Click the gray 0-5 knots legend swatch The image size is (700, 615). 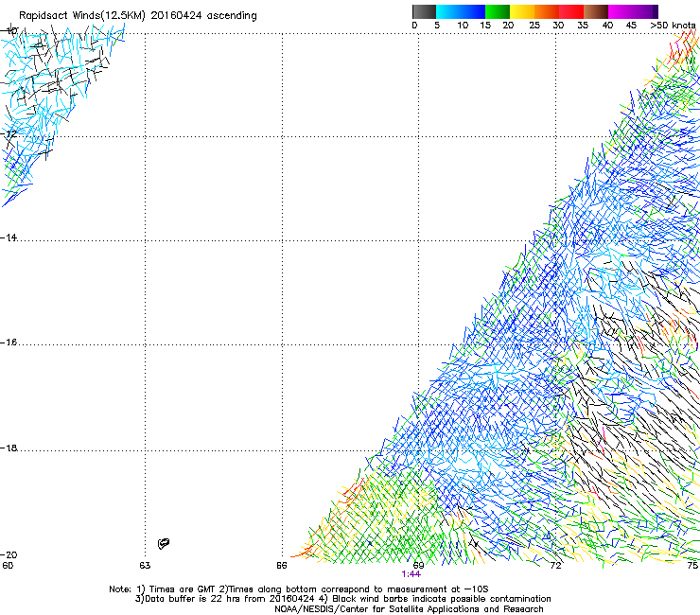pyautogui.click(x=424, y=11)
